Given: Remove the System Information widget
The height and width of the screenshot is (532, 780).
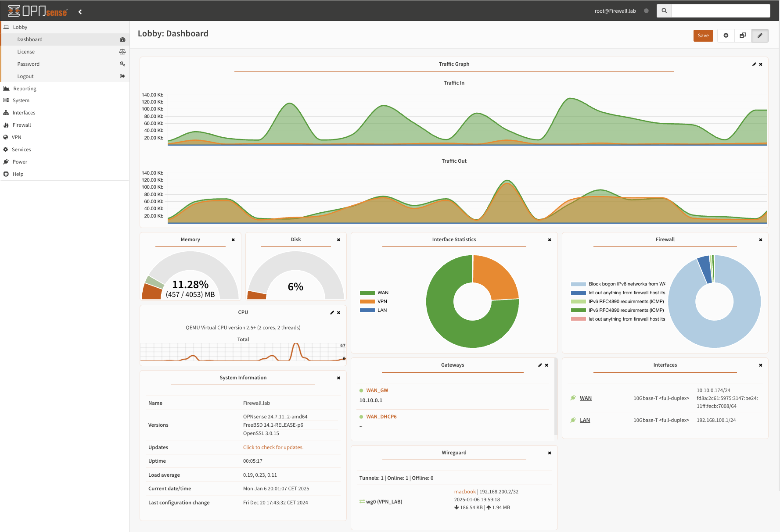Looking at the screenshot, I should (x=338, y=378).
